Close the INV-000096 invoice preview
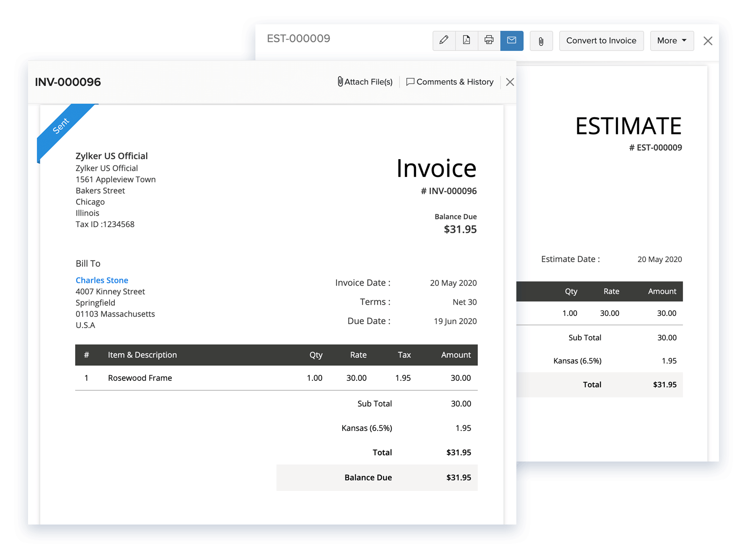Screen dimensions: 747x560 tap(509, 82)
